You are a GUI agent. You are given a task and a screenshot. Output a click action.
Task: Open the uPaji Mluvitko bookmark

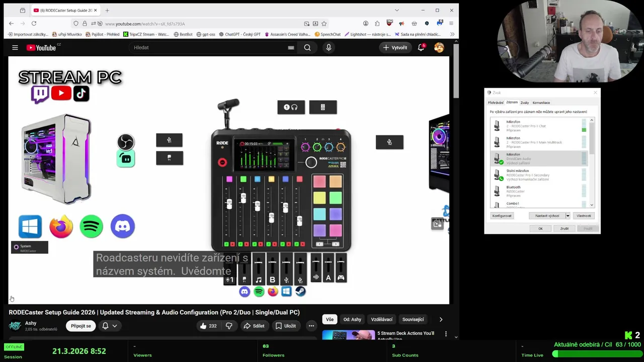[66, 34]
